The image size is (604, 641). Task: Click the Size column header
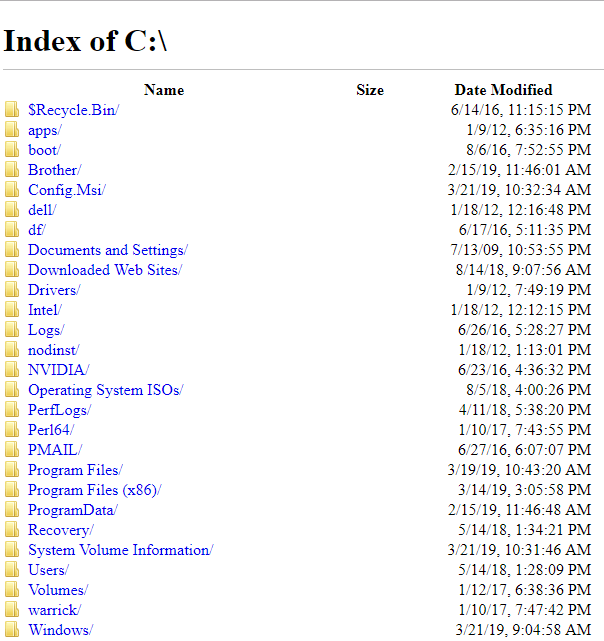tap(370, 90)
